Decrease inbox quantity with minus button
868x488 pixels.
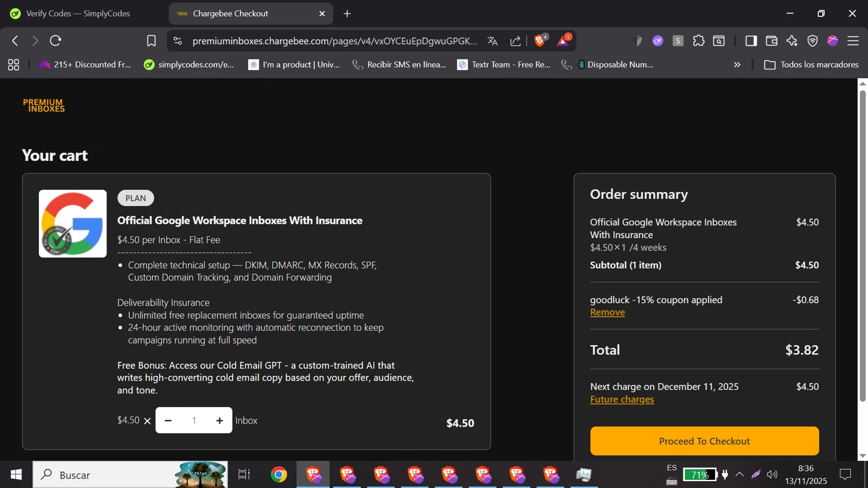point(168,420)
